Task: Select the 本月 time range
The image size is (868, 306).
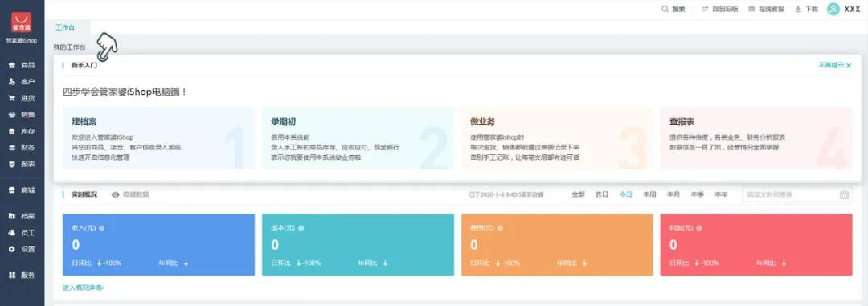Action: 674,194
